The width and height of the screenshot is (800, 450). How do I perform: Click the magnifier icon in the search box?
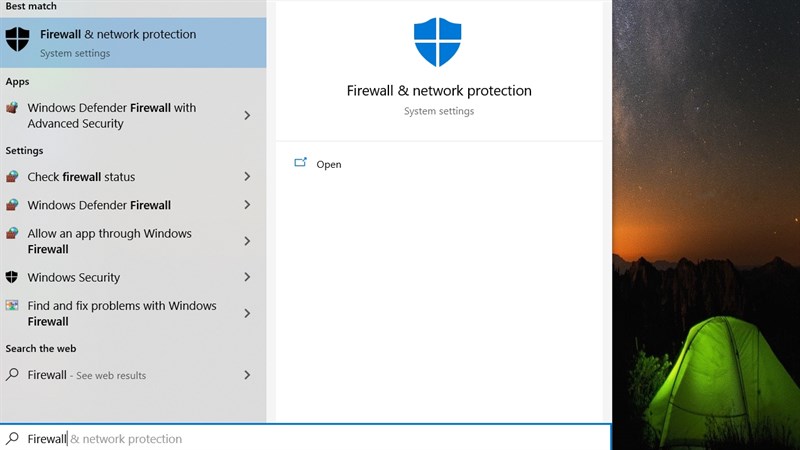click(12, 438)
